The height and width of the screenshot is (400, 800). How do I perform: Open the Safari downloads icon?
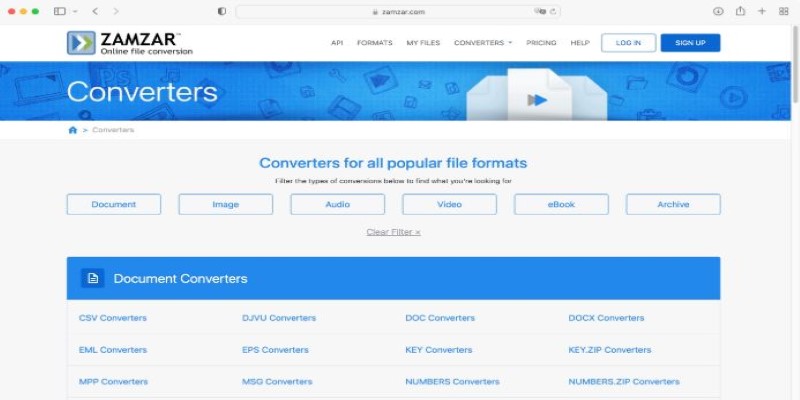pyautogui.click(x=718, y=11)
